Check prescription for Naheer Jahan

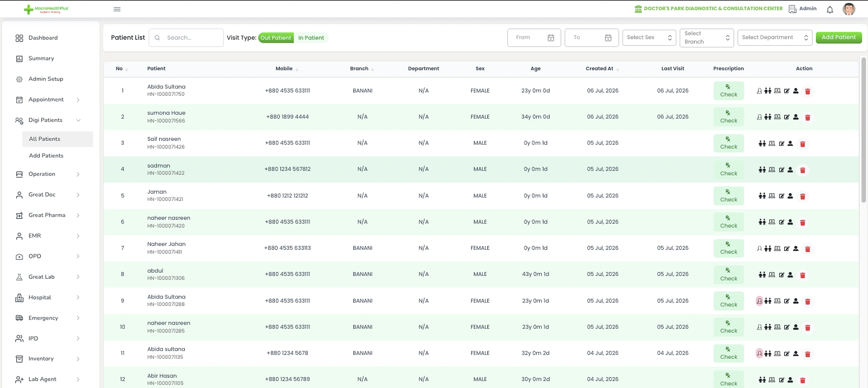[728, 248]
